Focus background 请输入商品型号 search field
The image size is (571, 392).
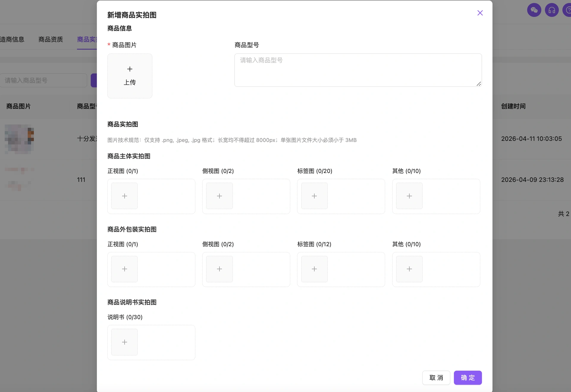pyautogui.click(x=43, y=81)
